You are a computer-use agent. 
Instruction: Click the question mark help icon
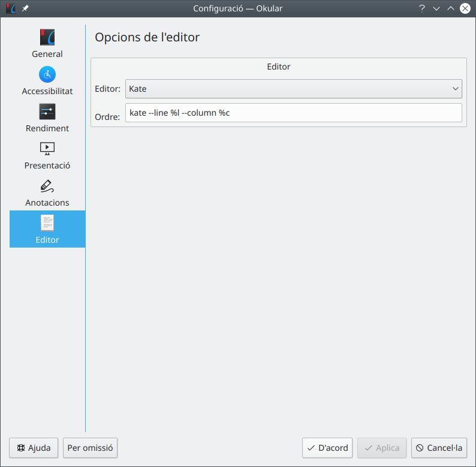(422, 8)
